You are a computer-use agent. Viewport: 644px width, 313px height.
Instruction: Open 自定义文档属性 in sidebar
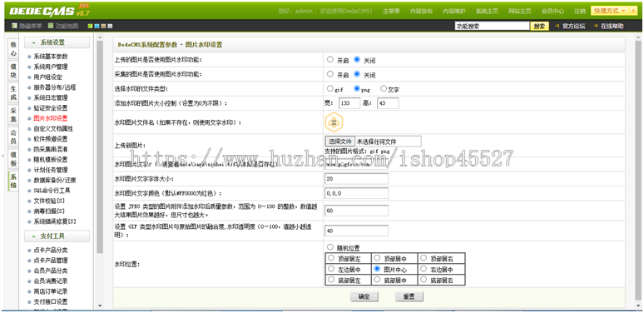pyautogui.click(x=53, y=128)
